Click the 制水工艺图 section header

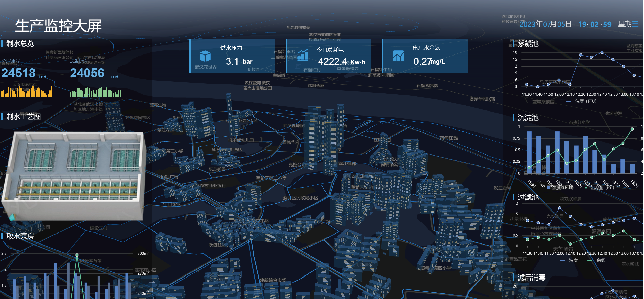(x=23, y=117)
